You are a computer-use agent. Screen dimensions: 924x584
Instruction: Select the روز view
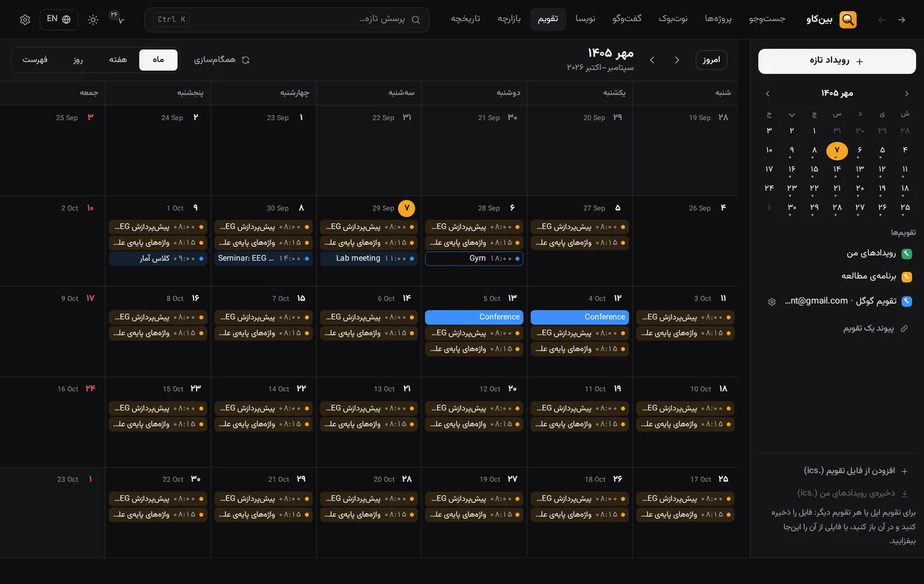[x=78, y=59]
